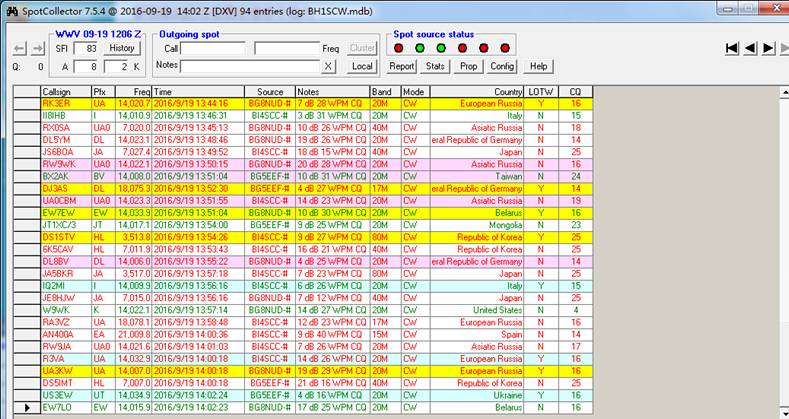Open the Prop propagation window

[468, 66]
